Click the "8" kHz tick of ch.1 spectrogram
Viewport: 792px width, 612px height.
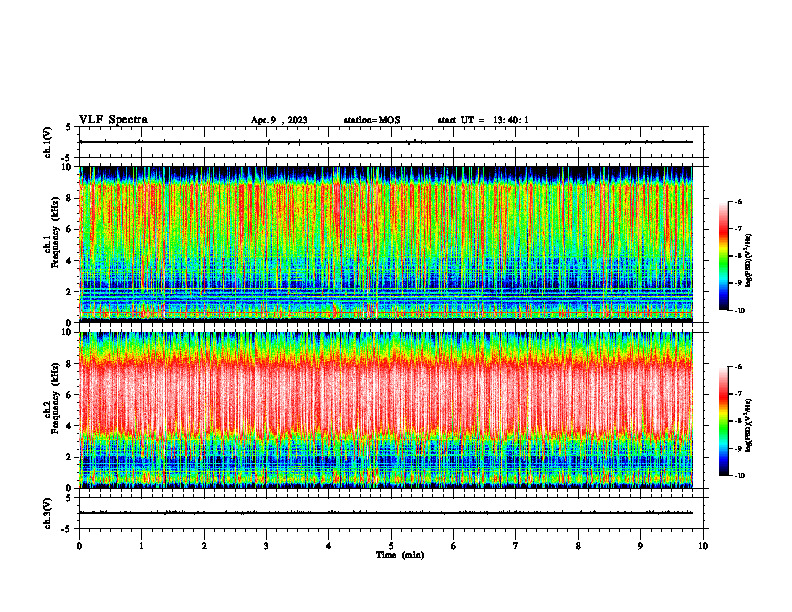[x=68, y=198]
